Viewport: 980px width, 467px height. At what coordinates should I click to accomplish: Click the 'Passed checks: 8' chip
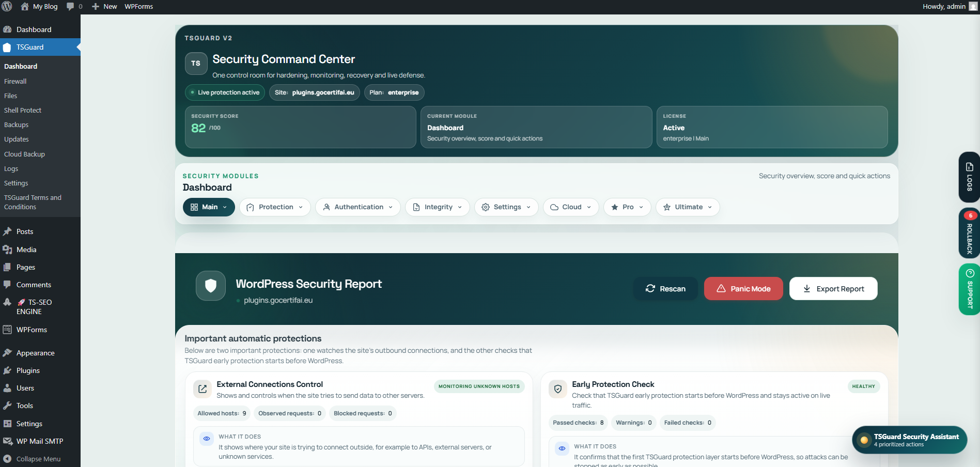(578, 423)
